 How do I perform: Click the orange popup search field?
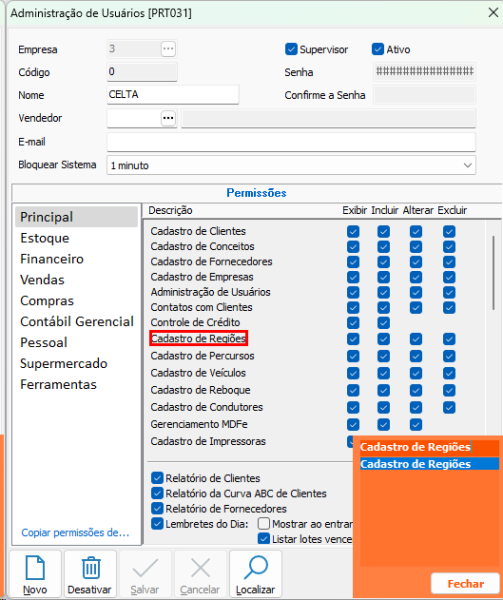coord(429,447)
